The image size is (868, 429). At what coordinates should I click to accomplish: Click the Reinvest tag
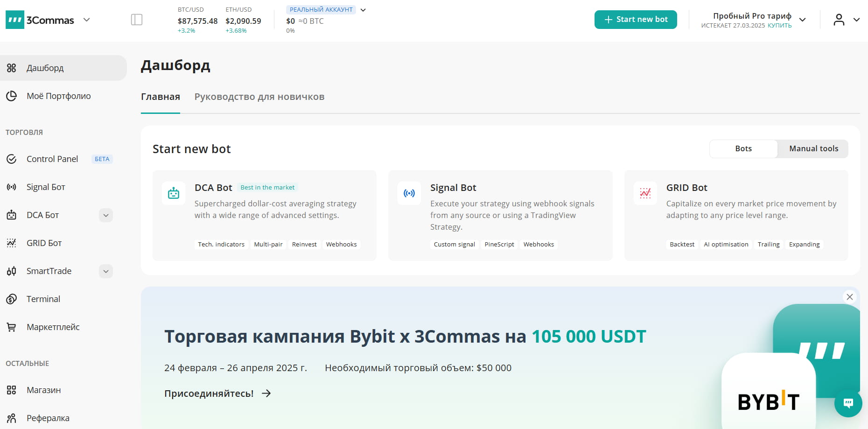point(304,245)
